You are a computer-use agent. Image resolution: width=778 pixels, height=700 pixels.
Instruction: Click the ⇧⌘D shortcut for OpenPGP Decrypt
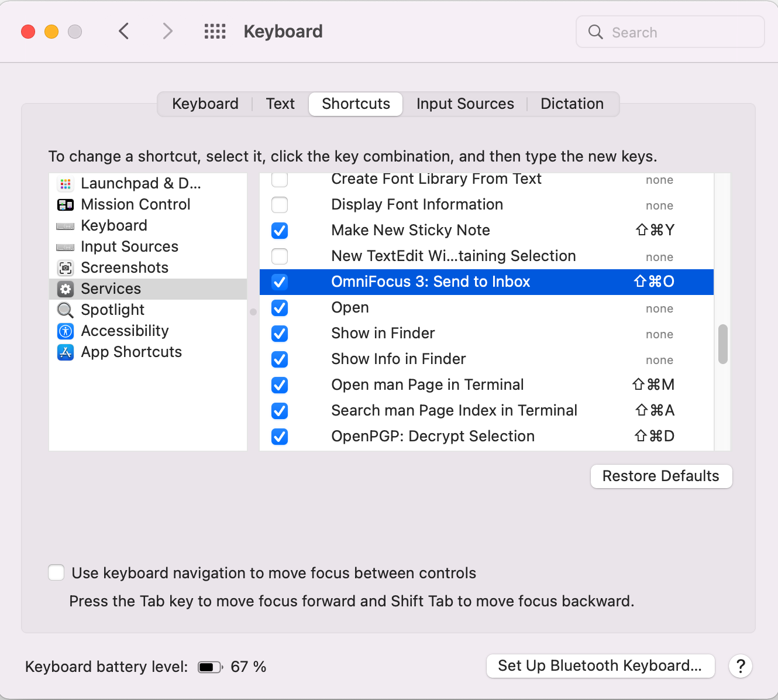[655, 437]
